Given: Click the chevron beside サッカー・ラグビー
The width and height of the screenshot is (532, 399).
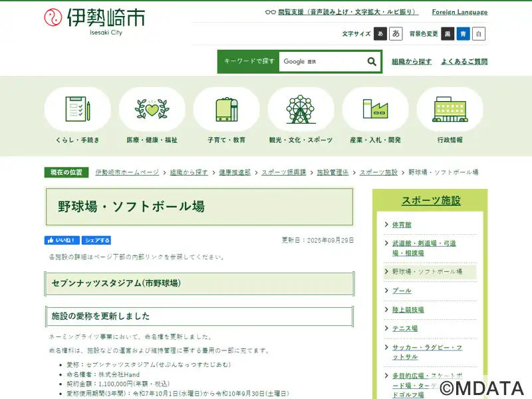Looking at the screenshot, I should coord(386,346).
